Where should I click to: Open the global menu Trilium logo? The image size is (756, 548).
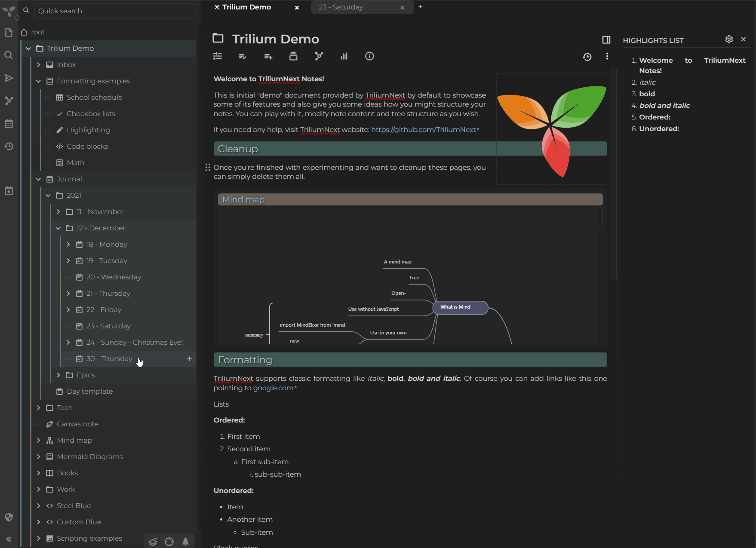coord(9,11)
